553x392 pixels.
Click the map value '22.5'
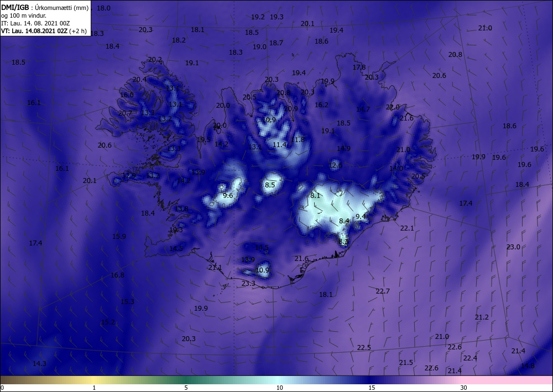click(364, 348)
